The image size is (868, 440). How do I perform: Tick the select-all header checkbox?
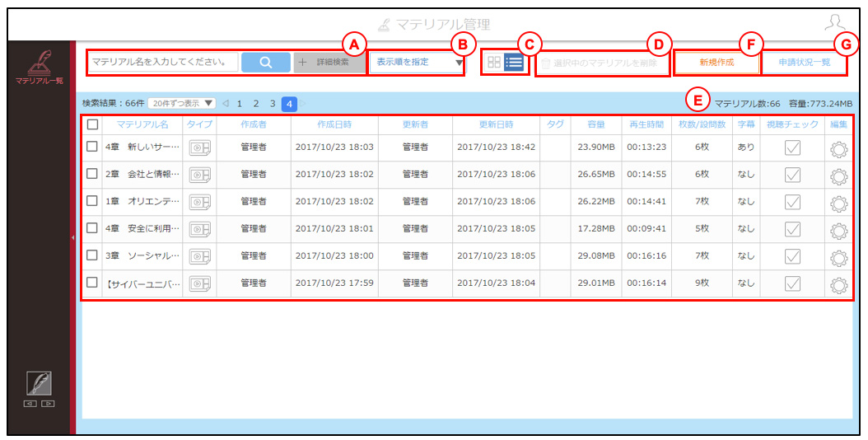click(92, 124)
